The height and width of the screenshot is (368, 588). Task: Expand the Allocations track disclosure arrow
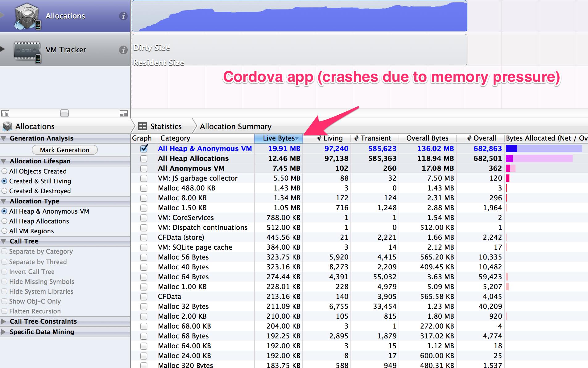pyautogui.click(x=2, y=15)
